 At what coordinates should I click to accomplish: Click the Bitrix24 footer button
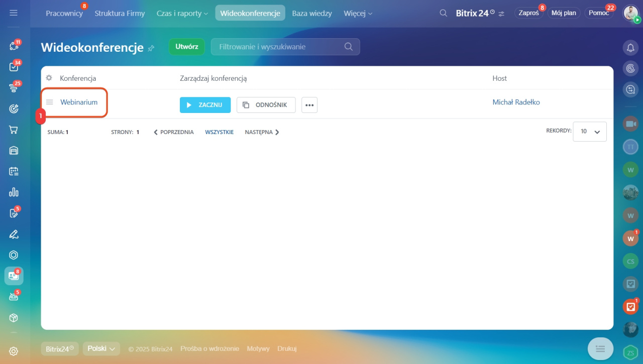tap(60, 348)
